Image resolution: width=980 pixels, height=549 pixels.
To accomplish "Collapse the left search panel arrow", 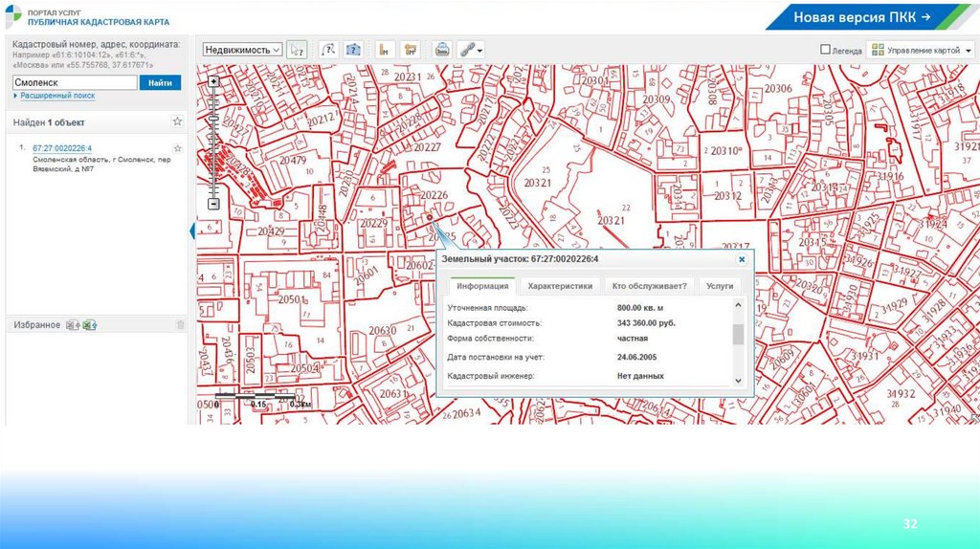I will click(x=192, y=231).
